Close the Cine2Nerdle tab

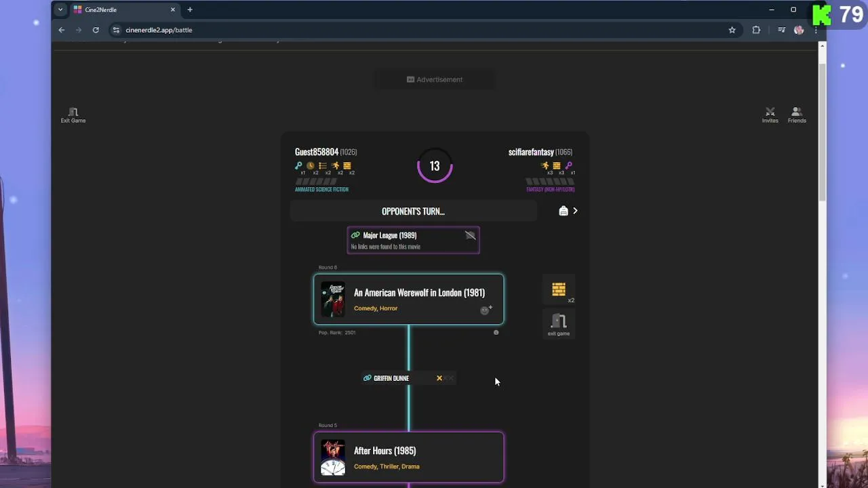click(x=173, y=9)
